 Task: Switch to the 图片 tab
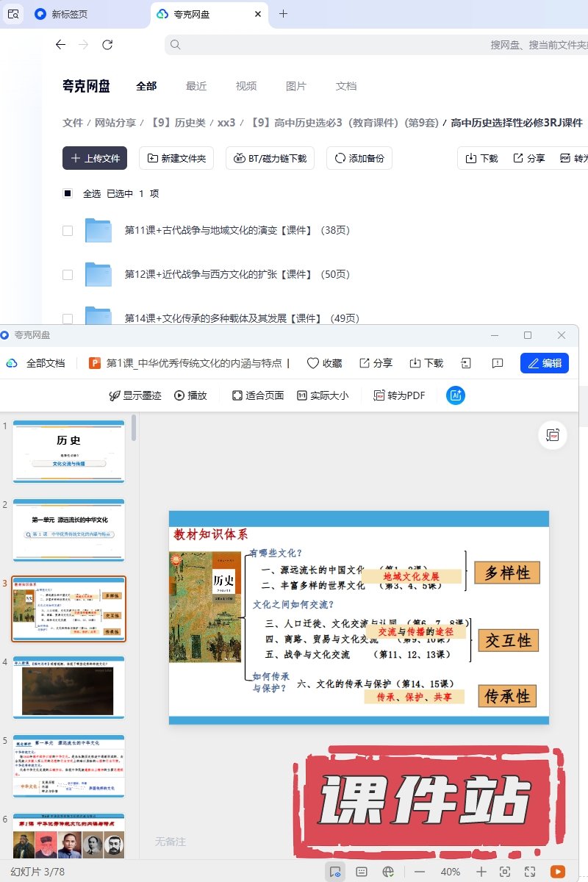pyautogui.click(x=296, y=86)
